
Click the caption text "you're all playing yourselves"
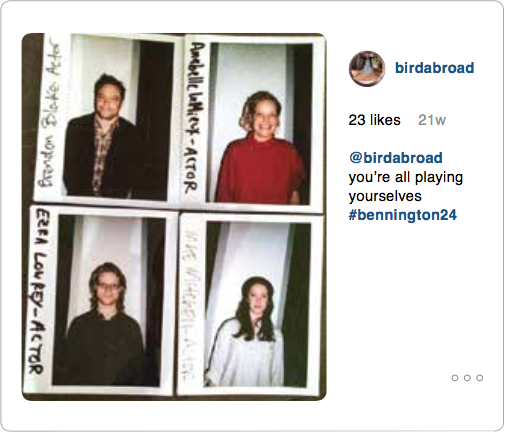tap(406, 187)
